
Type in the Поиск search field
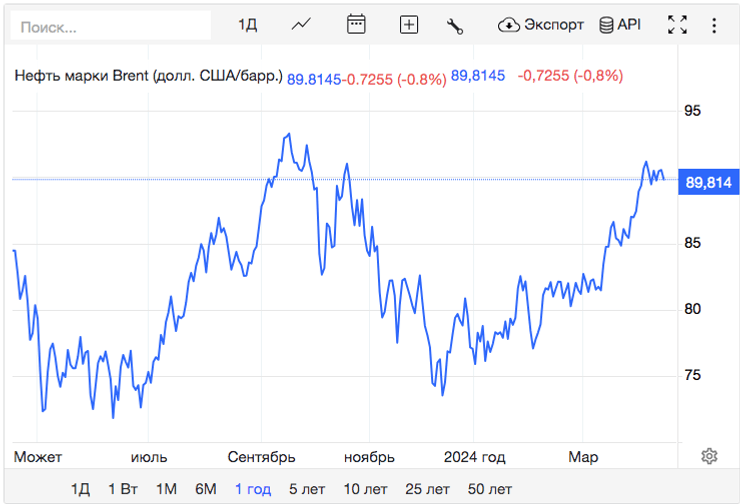coord(110,26)
